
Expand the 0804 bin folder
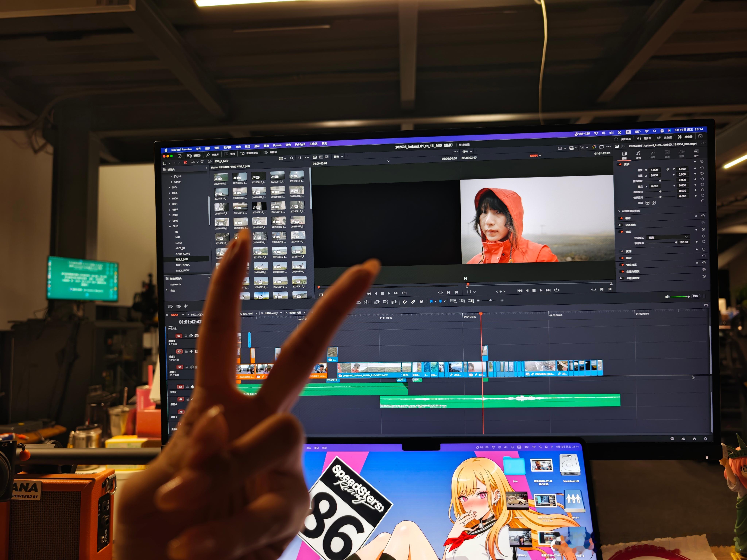[x=169, y=188]
